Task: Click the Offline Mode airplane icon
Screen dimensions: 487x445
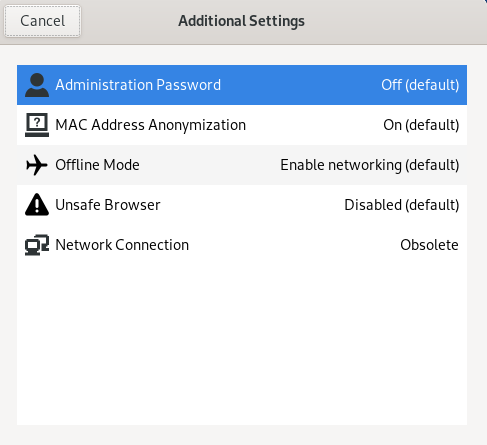Action: 37,165
